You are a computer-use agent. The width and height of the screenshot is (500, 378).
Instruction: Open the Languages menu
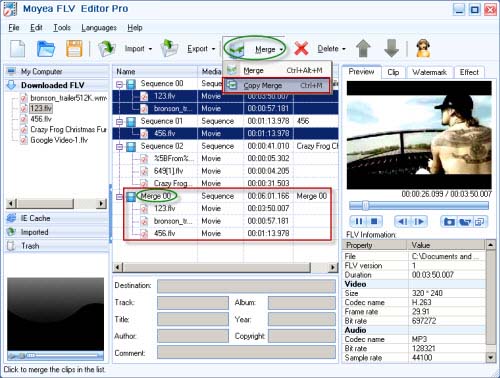click(x=99, y=28)
